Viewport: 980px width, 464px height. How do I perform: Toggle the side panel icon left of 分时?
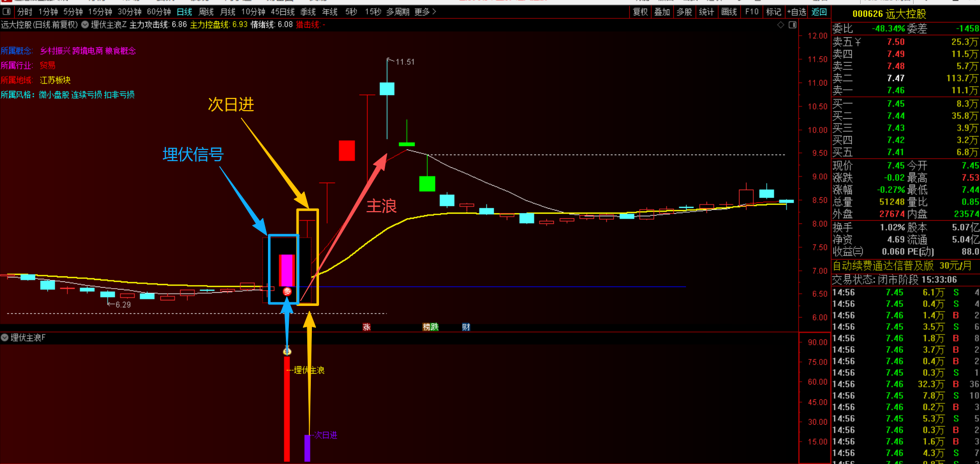pyautogui.click(x=7, y=11)
